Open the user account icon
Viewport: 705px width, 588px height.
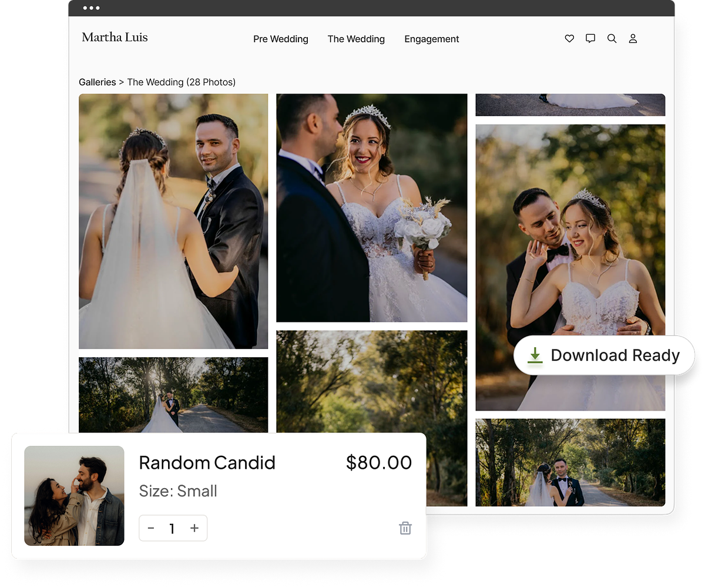(633, 39)
